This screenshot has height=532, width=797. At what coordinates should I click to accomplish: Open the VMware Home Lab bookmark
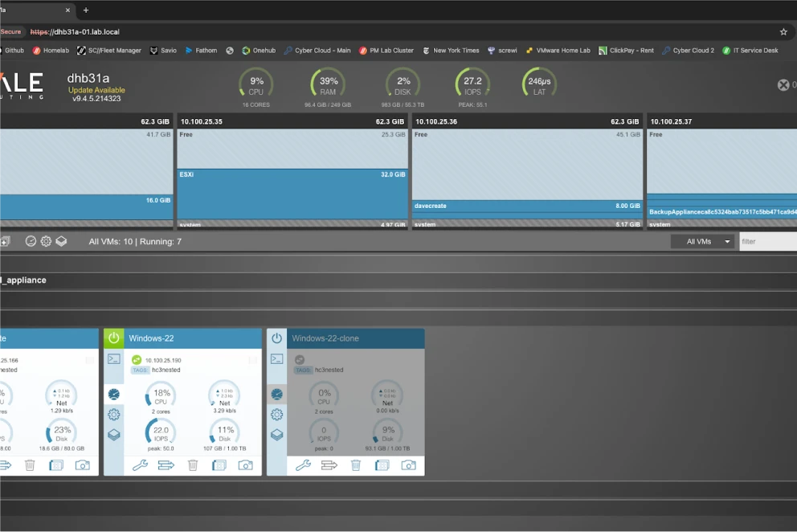coord(558,51)
